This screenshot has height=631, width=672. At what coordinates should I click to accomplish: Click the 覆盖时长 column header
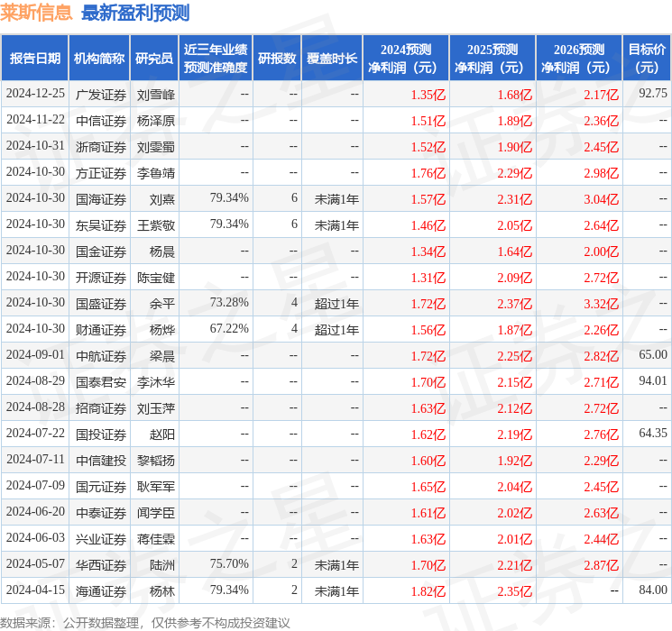pos(332,59)
